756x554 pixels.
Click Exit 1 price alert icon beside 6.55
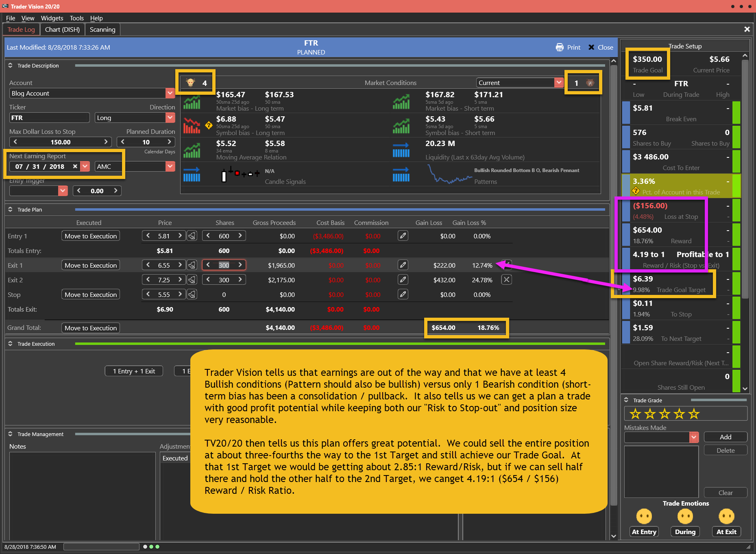click(192, 265)
